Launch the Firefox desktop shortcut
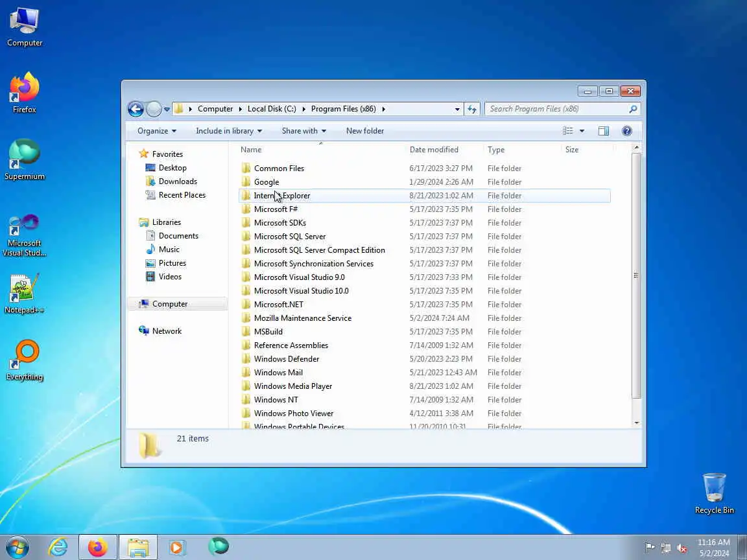Viewport: 747px width, 560px height. click(x=24, y=93)
